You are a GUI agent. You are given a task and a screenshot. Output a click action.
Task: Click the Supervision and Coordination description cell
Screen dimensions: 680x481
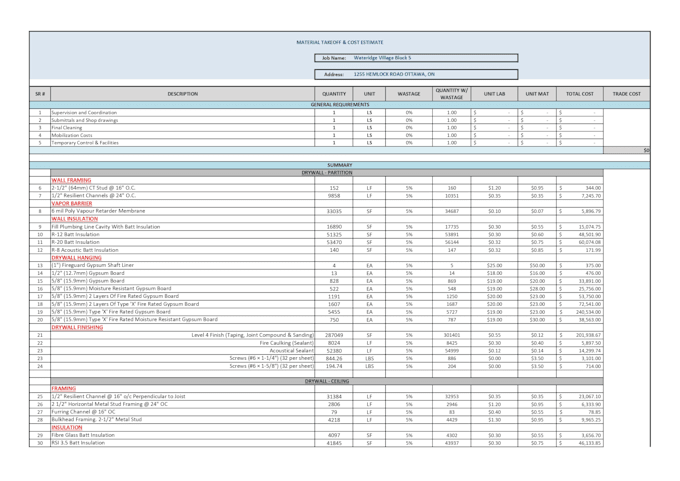click(x=183, y=112)
